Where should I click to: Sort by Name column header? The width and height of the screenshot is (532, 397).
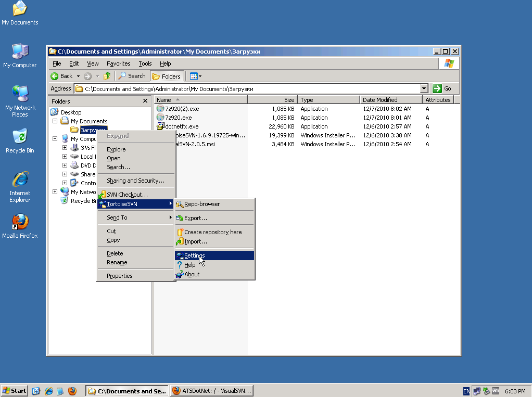(201, 100)
